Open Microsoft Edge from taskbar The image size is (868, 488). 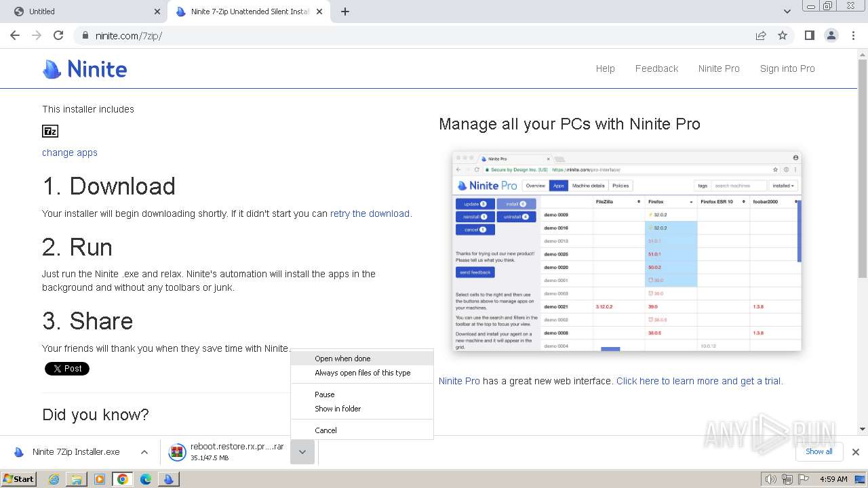coord(146,479)
